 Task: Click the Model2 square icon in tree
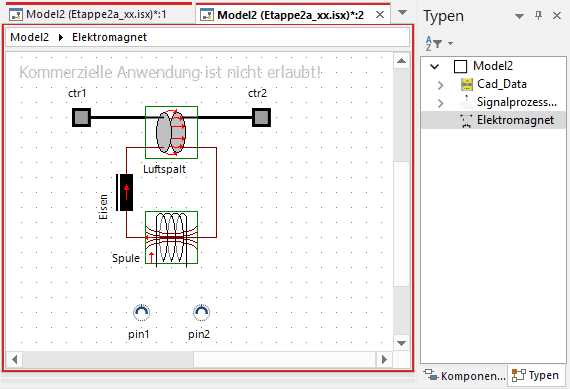pyautogui.click(x=461, y=67)
